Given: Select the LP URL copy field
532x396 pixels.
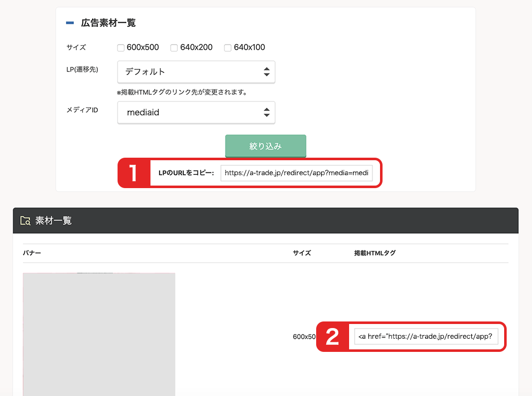Looking at the screenshot, I should pyautogui.click(x=296, y=173).
